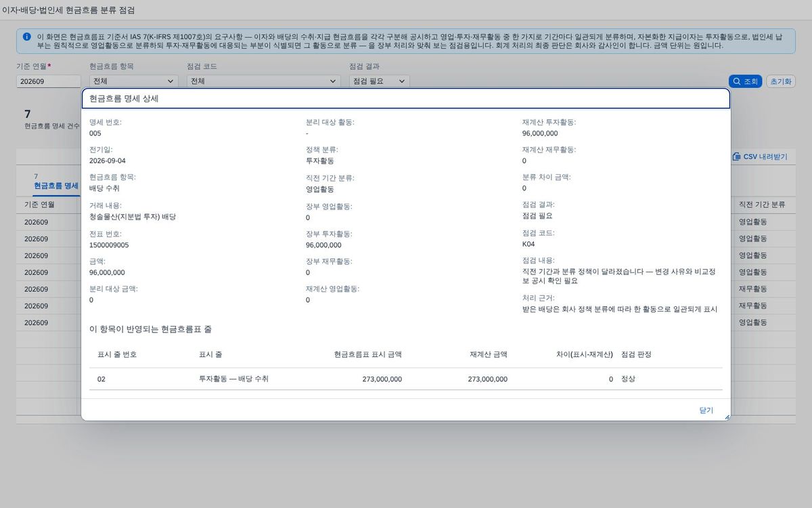The image size is (812, 508).
Task: Click the 현금흐름 항목 value 배당 수취
Action: pyautogui.click(x=104, y=188)
